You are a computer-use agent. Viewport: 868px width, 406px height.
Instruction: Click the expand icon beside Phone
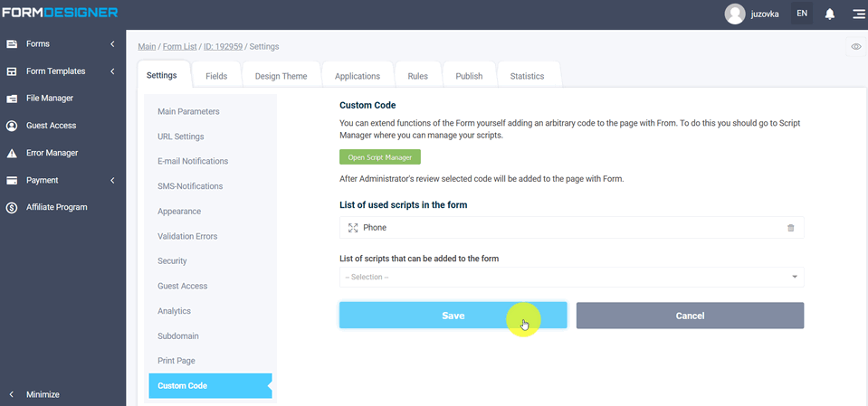(x=353, y=228)
